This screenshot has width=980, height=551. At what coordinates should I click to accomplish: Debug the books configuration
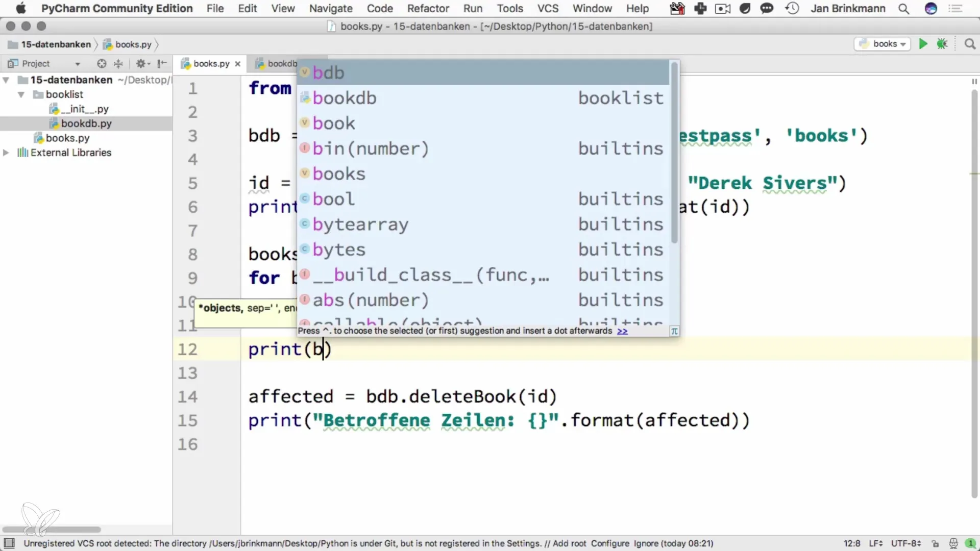point(942,44)
